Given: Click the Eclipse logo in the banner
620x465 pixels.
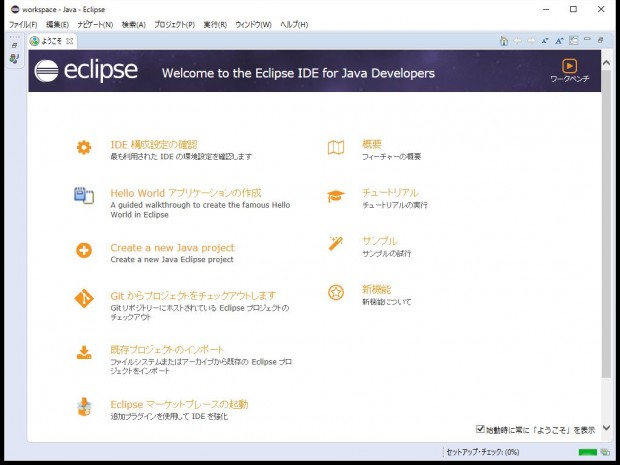Looking at the screenshot, I should point(86,70).
